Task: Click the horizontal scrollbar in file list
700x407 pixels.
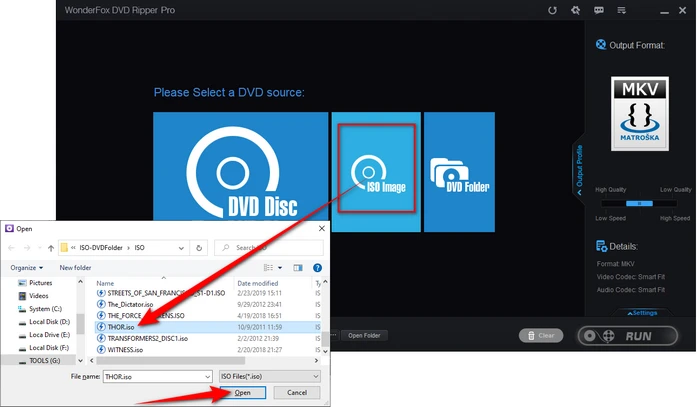Action: [171, 360]
